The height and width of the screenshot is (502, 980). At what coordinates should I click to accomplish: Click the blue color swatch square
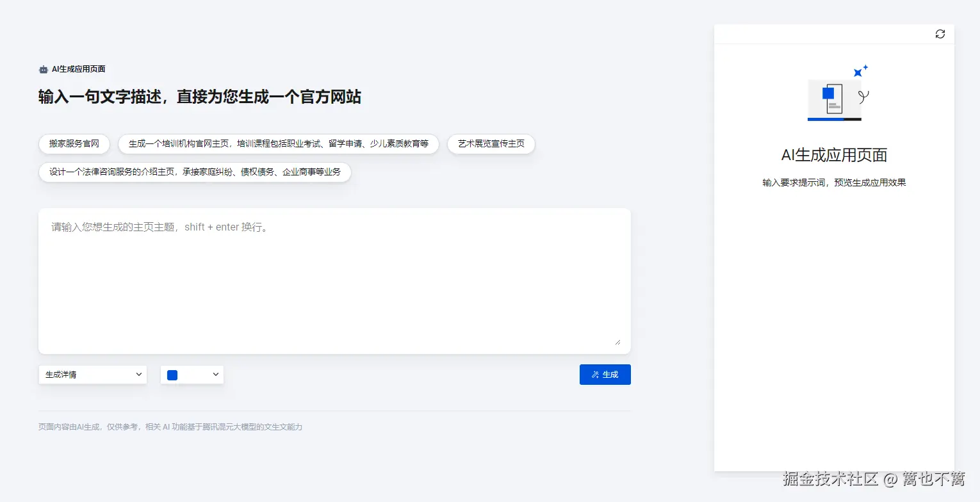172,375
